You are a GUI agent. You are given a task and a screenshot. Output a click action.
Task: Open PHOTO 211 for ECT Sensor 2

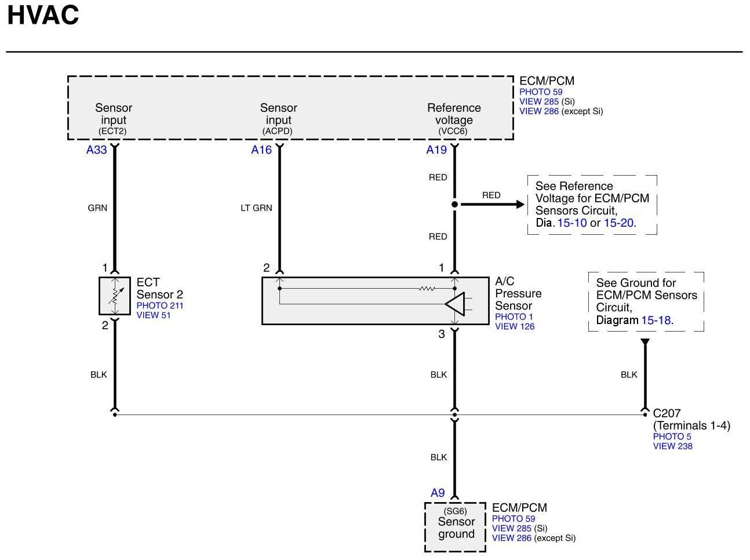[160, 306]
